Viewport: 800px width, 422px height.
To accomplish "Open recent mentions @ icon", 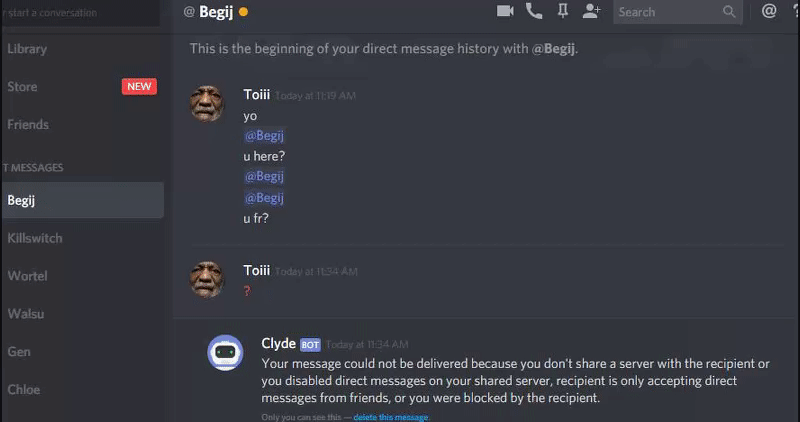I will (x=768, y=11).
